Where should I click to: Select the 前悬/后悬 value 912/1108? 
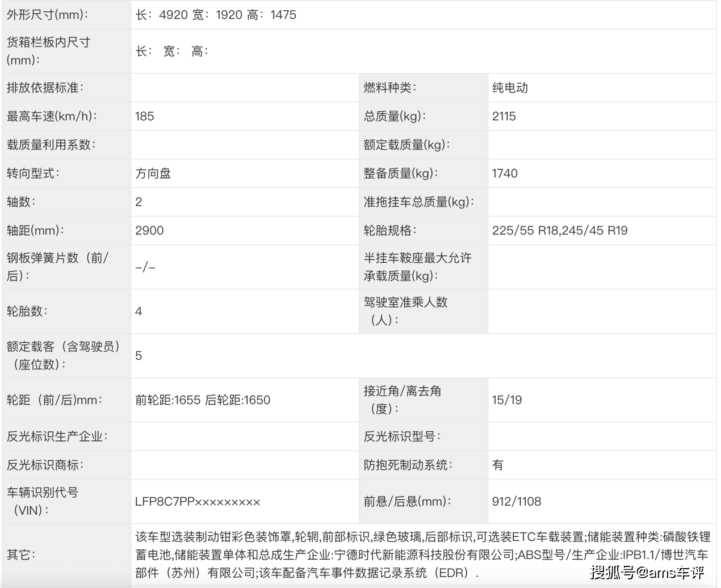coord(516,502)
